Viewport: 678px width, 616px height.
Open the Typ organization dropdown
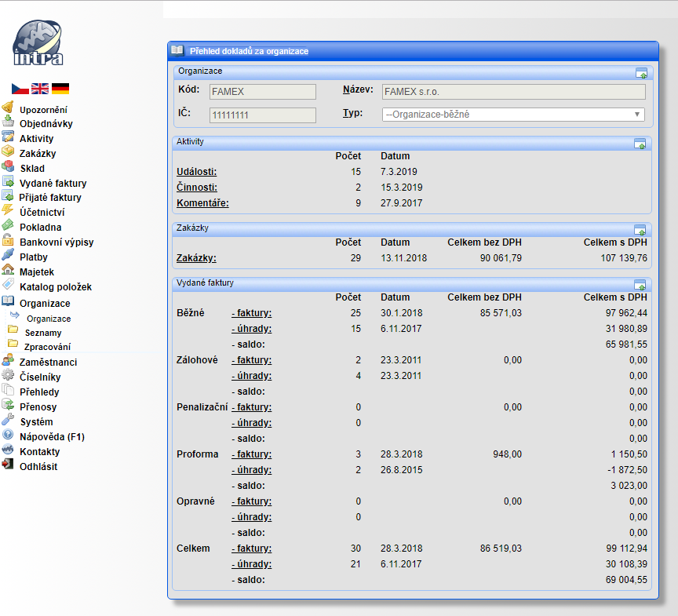[x=513, y=115]
